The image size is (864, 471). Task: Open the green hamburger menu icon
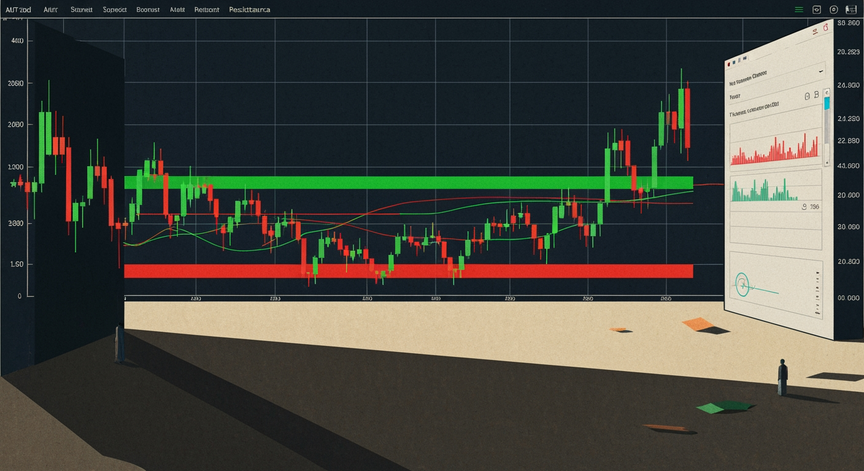798,9
